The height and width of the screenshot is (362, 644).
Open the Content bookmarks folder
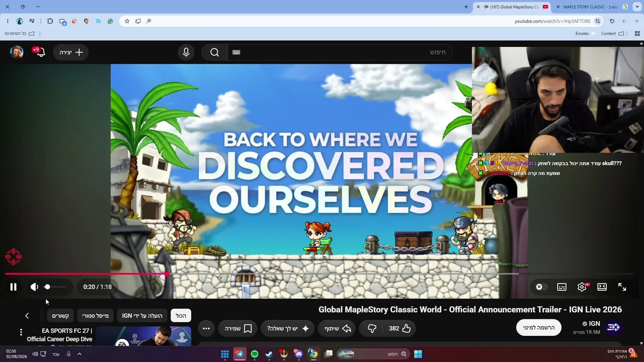[x=612, y=34]
